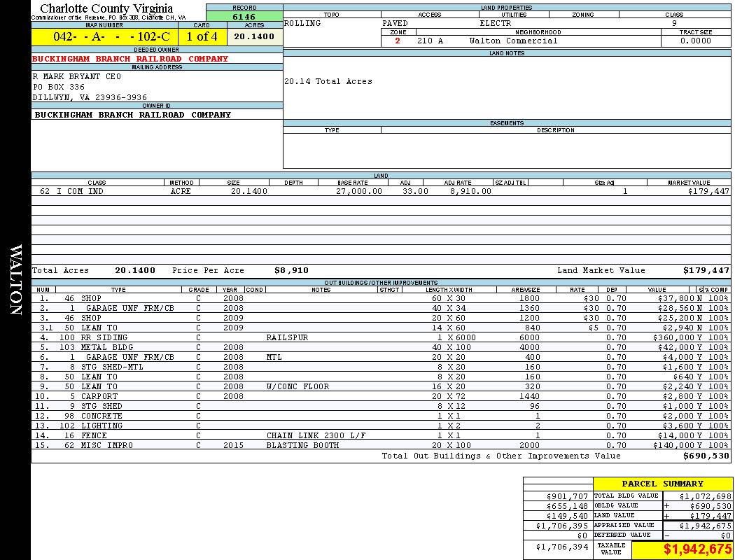The height and width of the screenshot is (560, 735).
Task: Click row 3 SHOP size 20 X 60
Action: coord(448,318)
